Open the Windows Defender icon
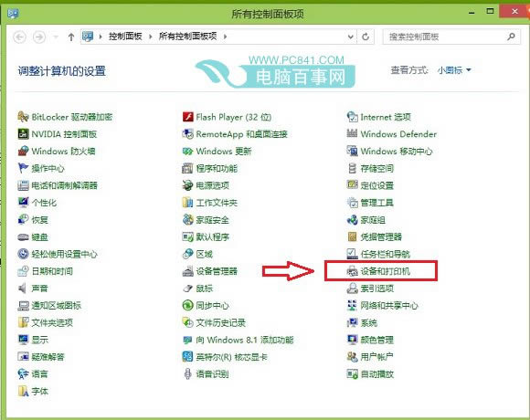Viewport: 530px width, 420px height. tap(352, 134)
